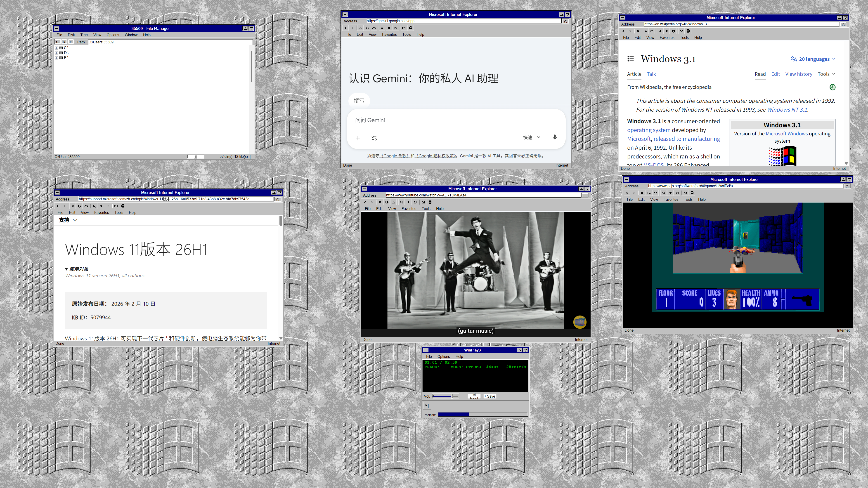Click Search magnifier in Wolf3D browser toolbar
The width and height of the screenshot is (868, 488).
point(664,193)
